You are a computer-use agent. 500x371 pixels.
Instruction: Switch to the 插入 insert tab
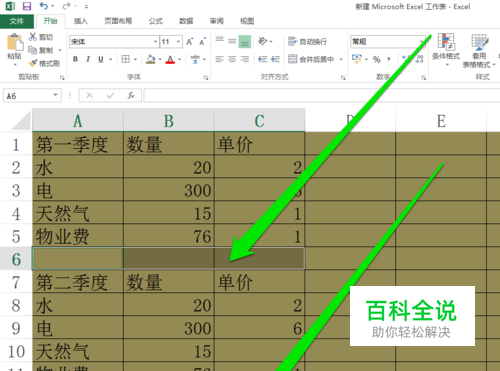point(81,21)
